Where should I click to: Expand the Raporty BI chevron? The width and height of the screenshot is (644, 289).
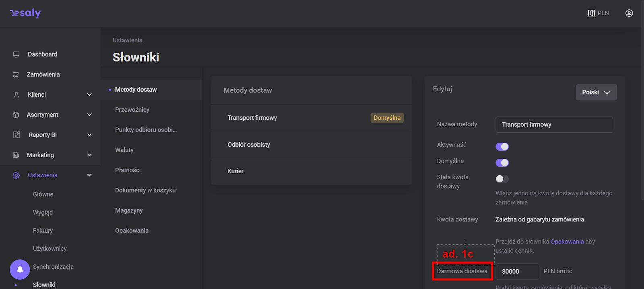(89, 135)
